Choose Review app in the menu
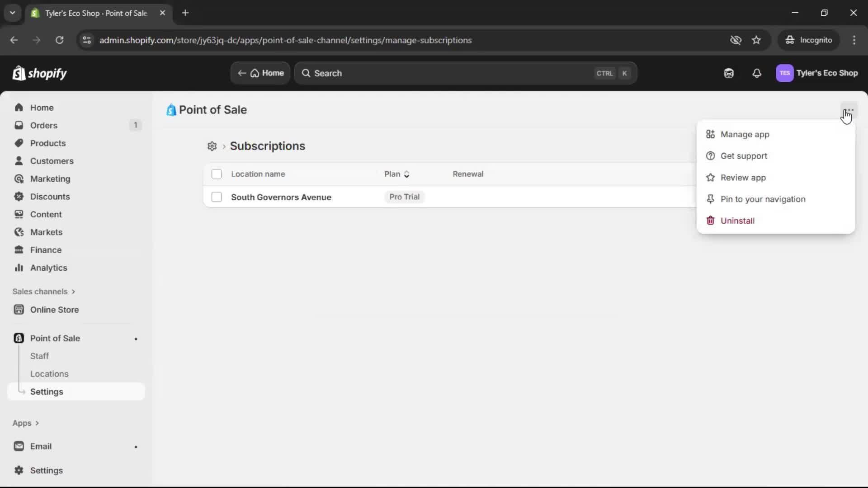Image resolution: width=868 pixels, height=488 pixels. [776, 178]
